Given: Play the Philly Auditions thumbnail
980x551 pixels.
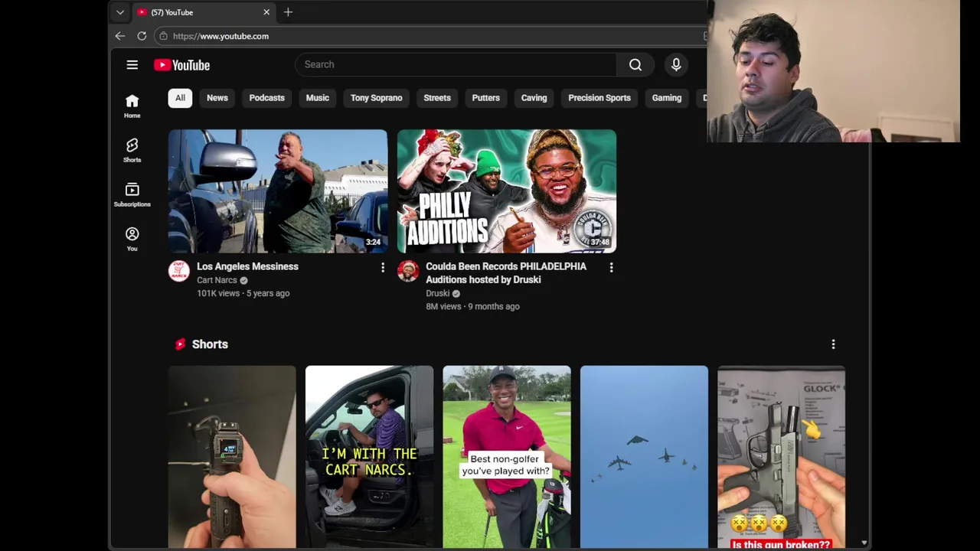Looking at the screenshot, I should (x=507, y=191).
